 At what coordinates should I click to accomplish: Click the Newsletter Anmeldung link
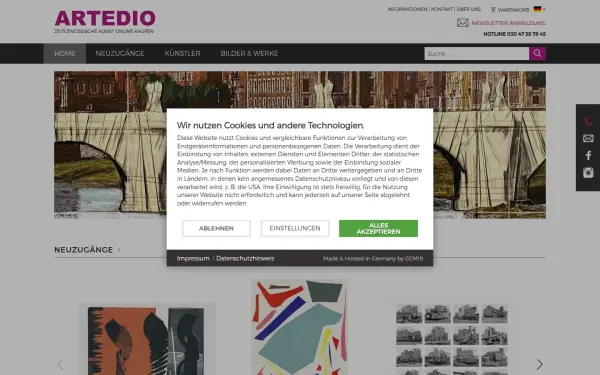509,23
